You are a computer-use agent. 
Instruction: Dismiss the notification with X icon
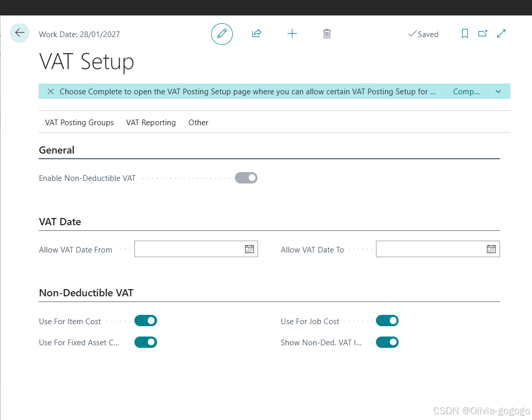pos(50,91)
